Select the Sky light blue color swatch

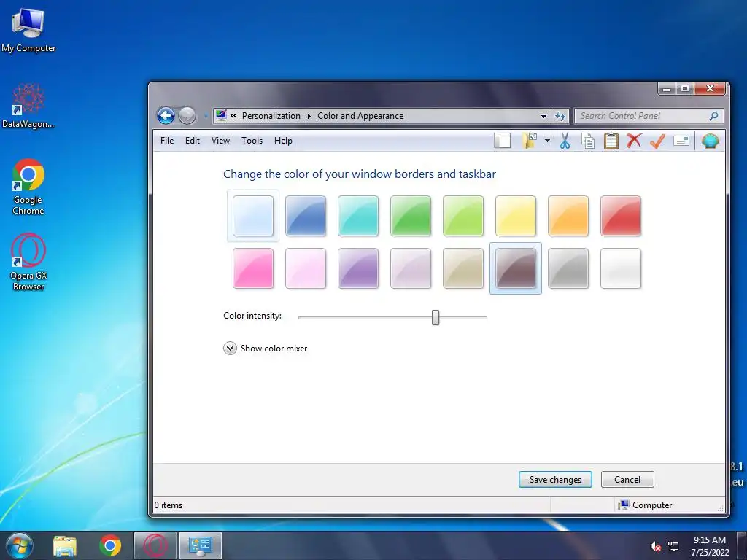[253, 216]
